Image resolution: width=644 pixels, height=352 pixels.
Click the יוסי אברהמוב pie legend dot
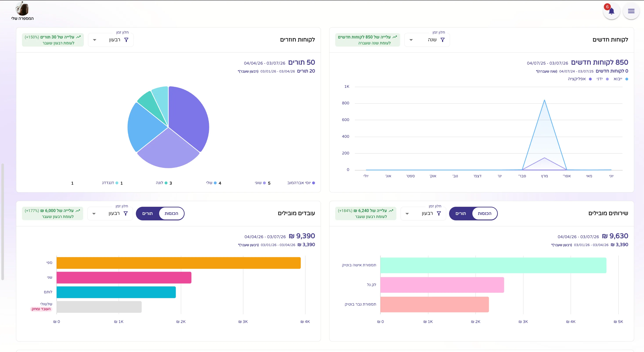[313, 183]
